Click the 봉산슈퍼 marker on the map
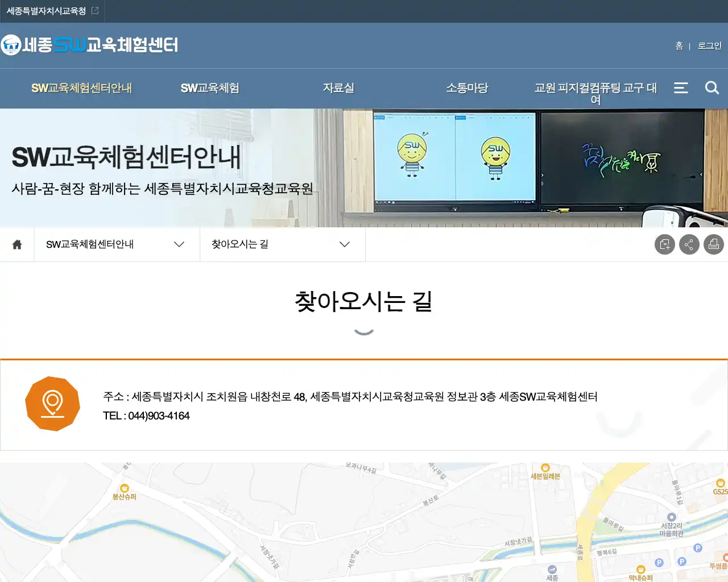The height and width of the screenshot is (582, 728). click(x=124, y=492)
